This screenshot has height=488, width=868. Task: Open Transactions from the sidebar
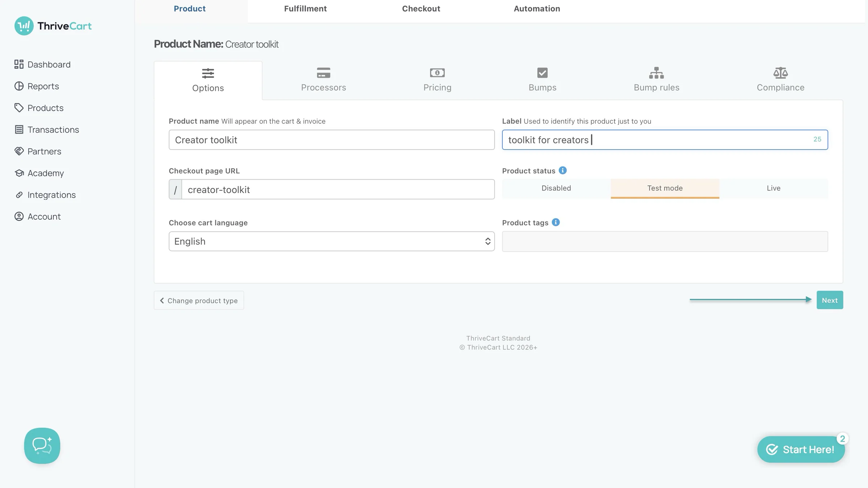pyautogui.click(x=47, y=130)
